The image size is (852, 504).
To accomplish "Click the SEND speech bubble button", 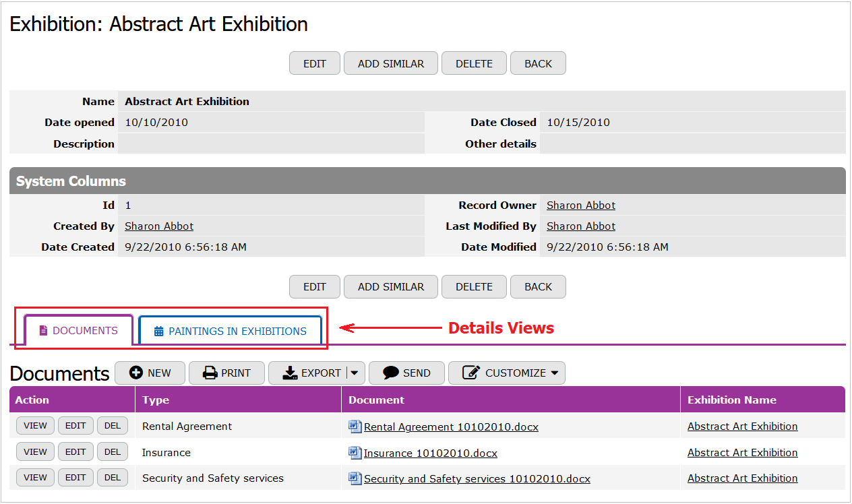I will (x=406, y=373).
